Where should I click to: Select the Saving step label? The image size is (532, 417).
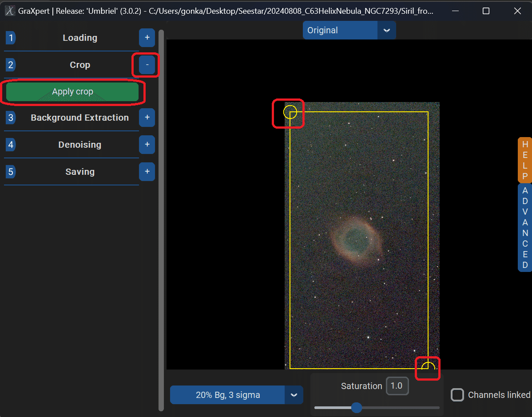tap(80, 172)
